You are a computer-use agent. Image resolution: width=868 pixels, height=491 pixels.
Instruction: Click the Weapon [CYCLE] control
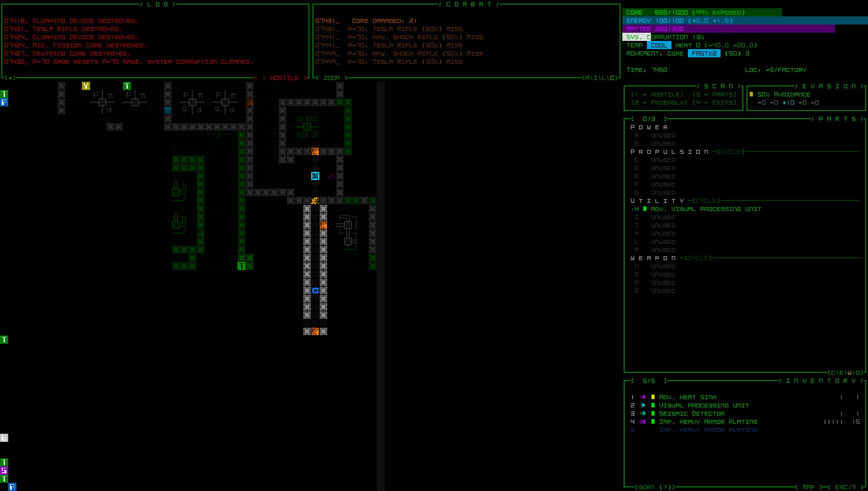698,258
